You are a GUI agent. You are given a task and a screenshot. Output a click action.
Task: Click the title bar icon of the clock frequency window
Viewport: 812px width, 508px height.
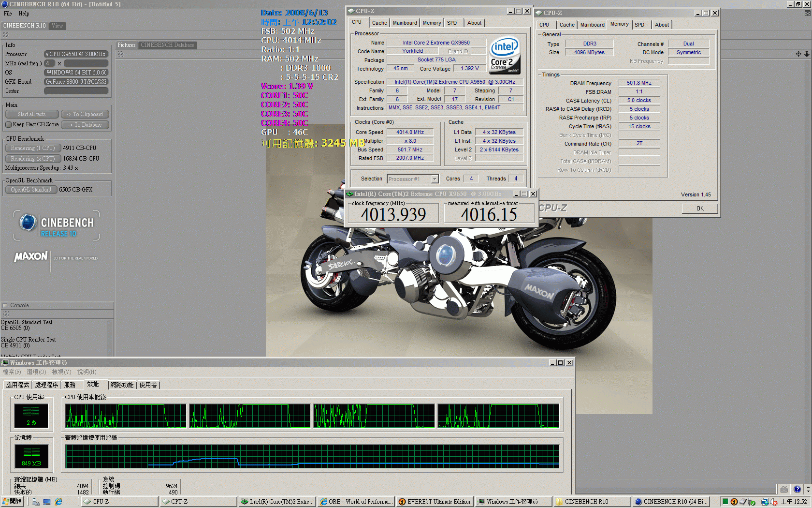pyautogui.click(x=350, y=194)
